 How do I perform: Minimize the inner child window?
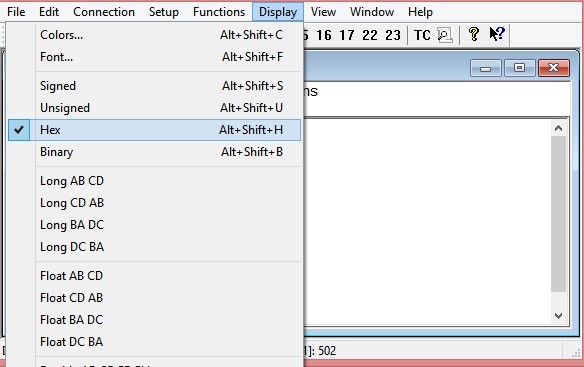[x=486, y=68]
